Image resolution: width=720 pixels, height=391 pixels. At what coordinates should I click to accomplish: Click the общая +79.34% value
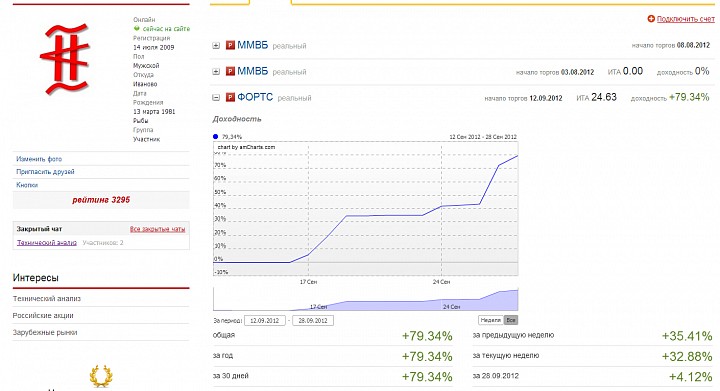(427, 336)
